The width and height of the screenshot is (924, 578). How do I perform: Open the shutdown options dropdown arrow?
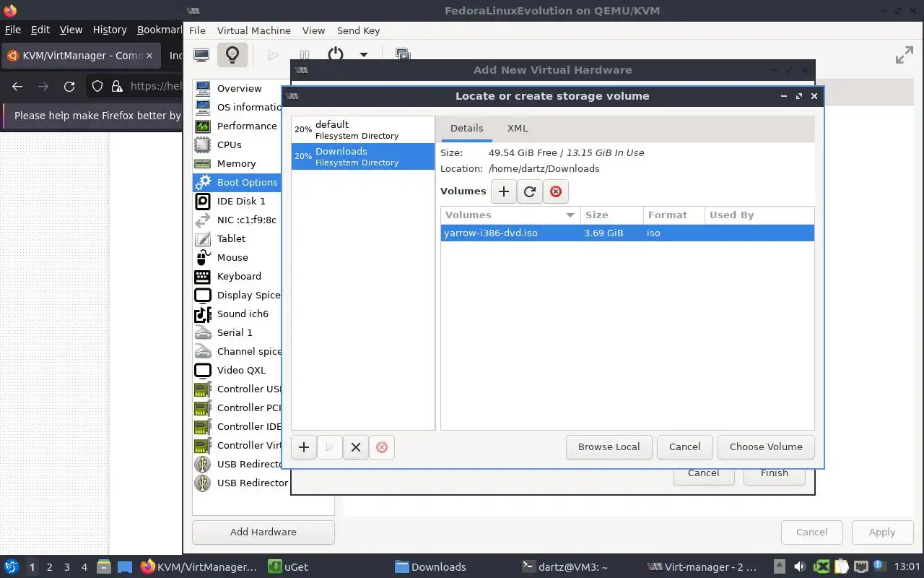pos(364,55)
